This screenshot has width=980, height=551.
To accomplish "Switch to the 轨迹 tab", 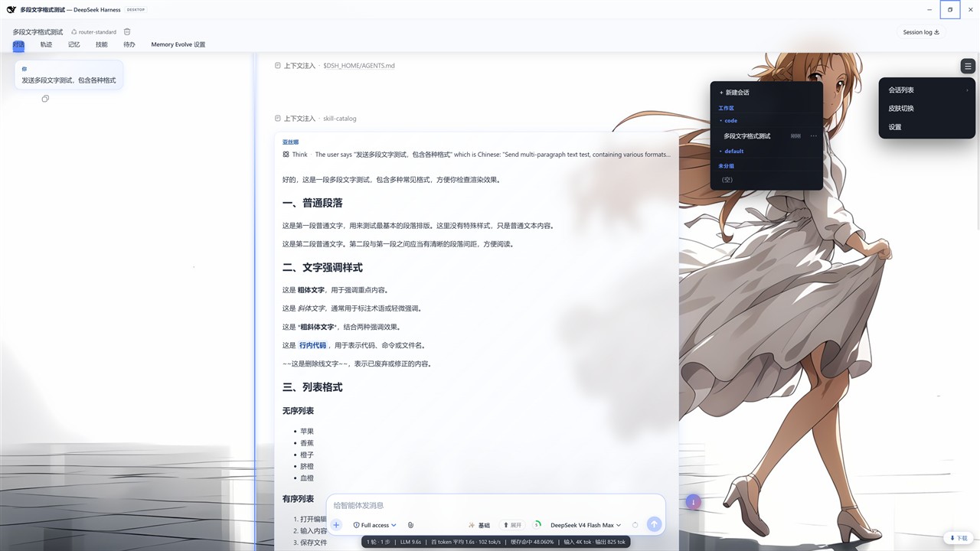I will pyautogui.click(x=47, y=45).
